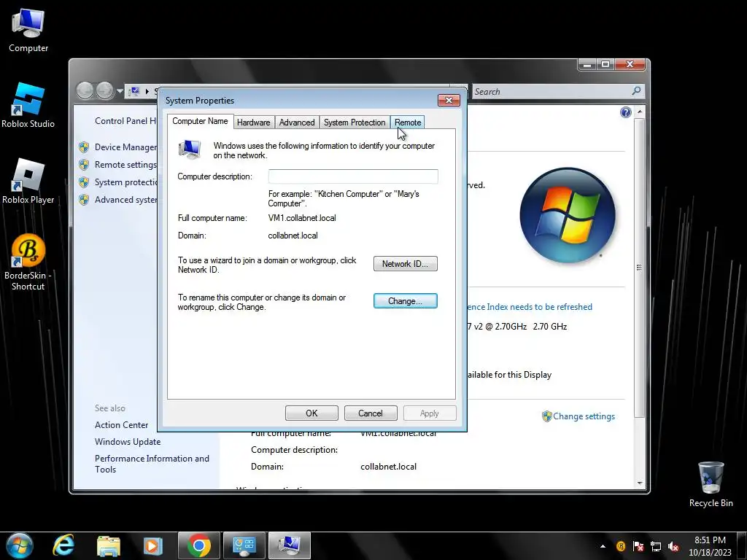
Task: Select the Recycle Bin icon
Action: coord(711,484)
